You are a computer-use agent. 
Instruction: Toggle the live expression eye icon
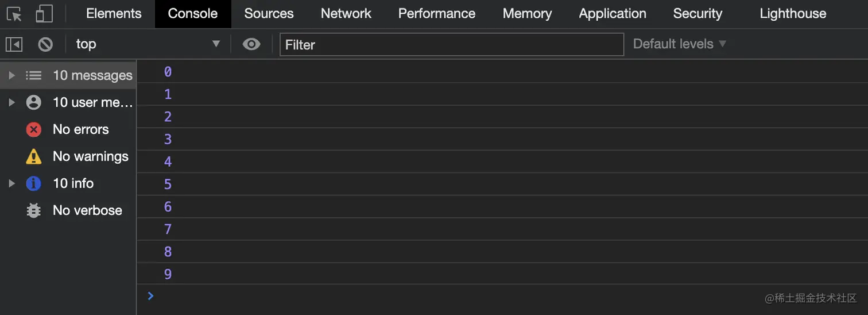(x=251, y=44)
